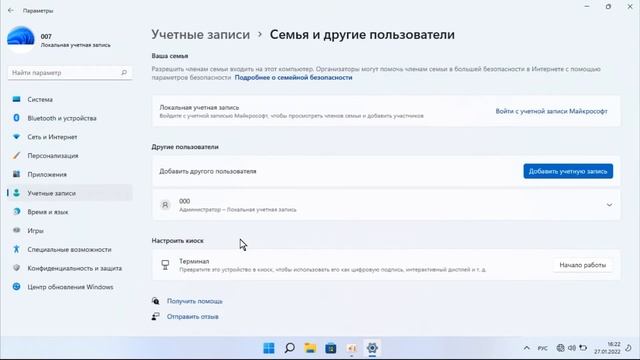The height and width of the screenshot is (360, 640).
Task: Open the Получить помощь link
Action: (195, 301)
